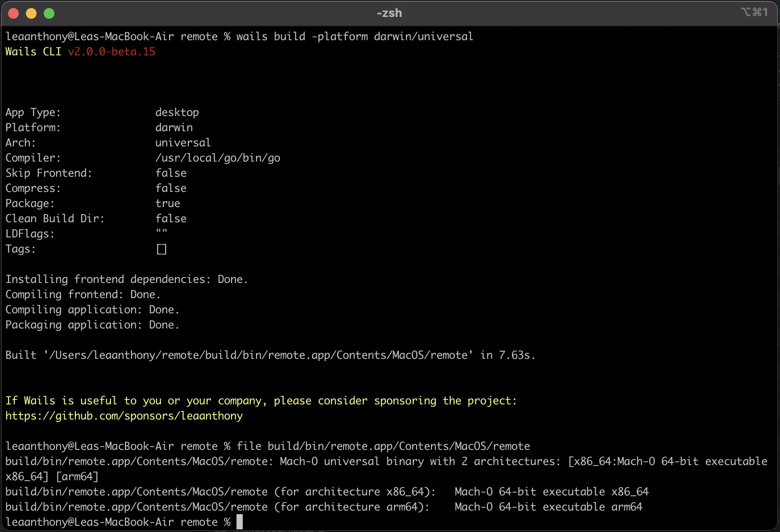The height and width of the screenshot is (532, 780).
Task: Click the Platform: darwin value
Action: tap(174, 127)
